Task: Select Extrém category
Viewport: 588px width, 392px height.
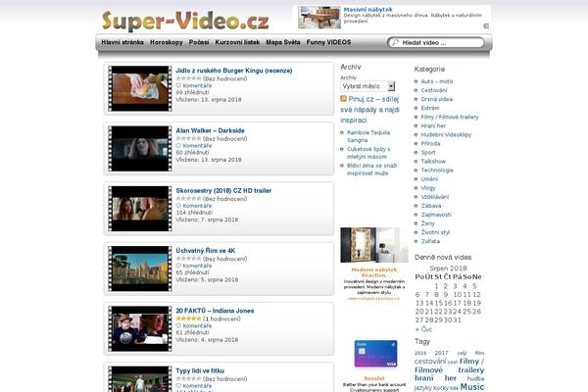Action: point(430,108)
